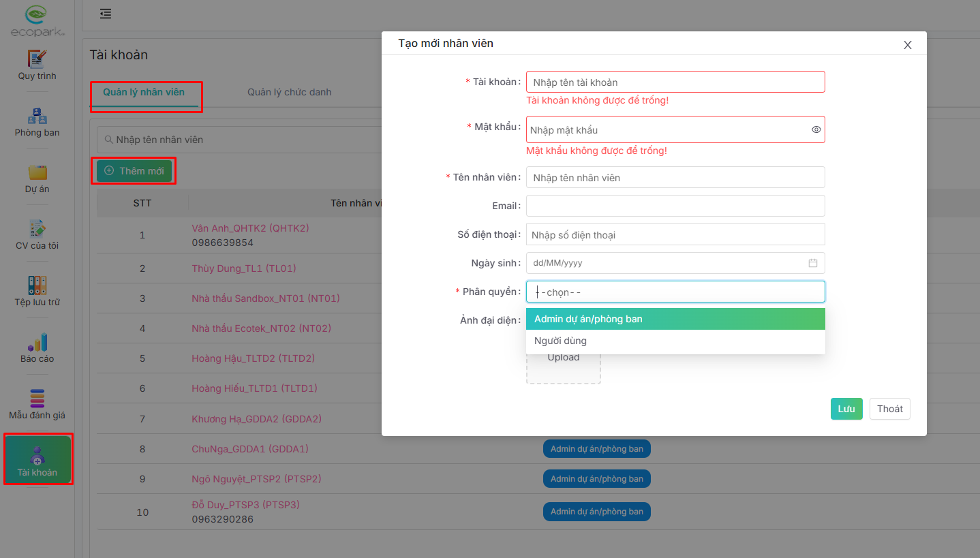The image size is (980, 558).
Task: Choose Người dùng from the dropdown
Action: point(675,341)
